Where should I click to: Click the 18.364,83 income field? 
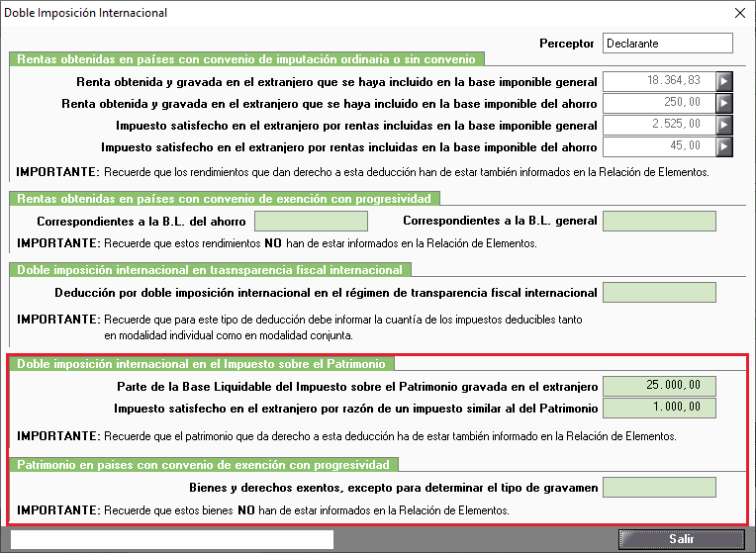point(659,81)
